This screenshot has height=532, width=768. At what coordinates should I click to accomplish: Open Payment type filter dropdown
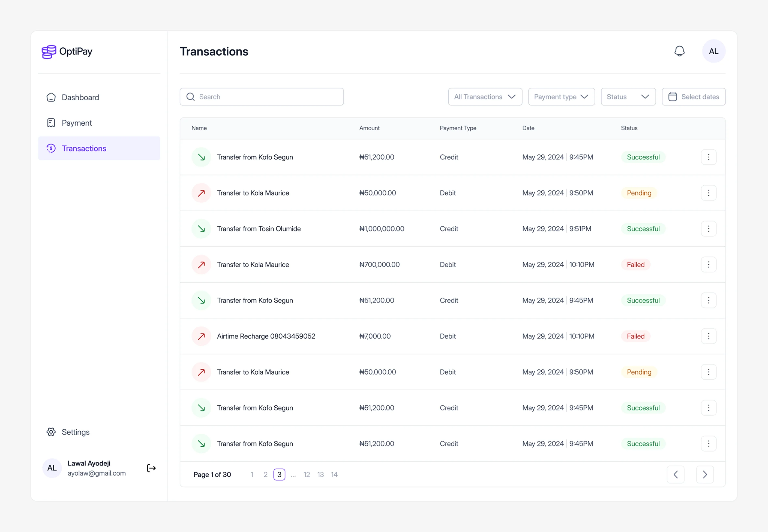point(562,97)
